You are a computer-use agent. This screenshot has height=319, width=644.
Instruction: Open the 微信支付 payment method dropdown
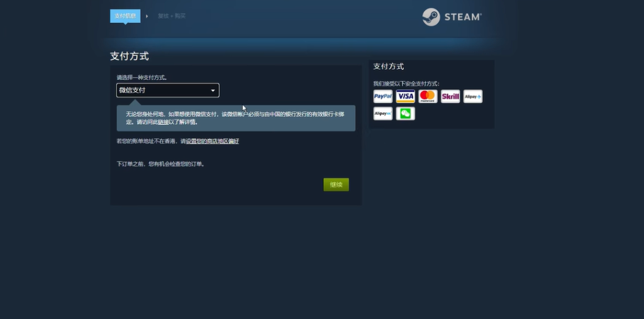pos(167,90)
